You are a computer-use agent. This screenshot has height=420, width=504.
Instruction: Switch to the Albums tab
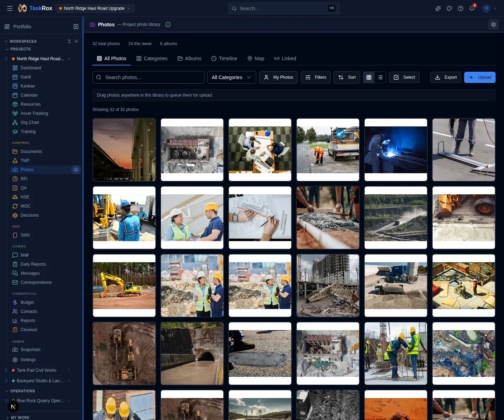click(x=189, y=58)
